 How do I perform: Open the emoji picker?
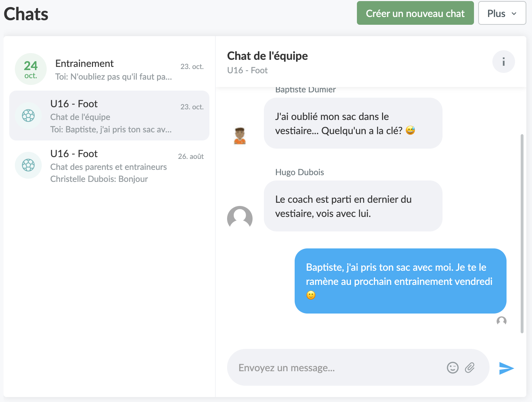coord(452,368)
